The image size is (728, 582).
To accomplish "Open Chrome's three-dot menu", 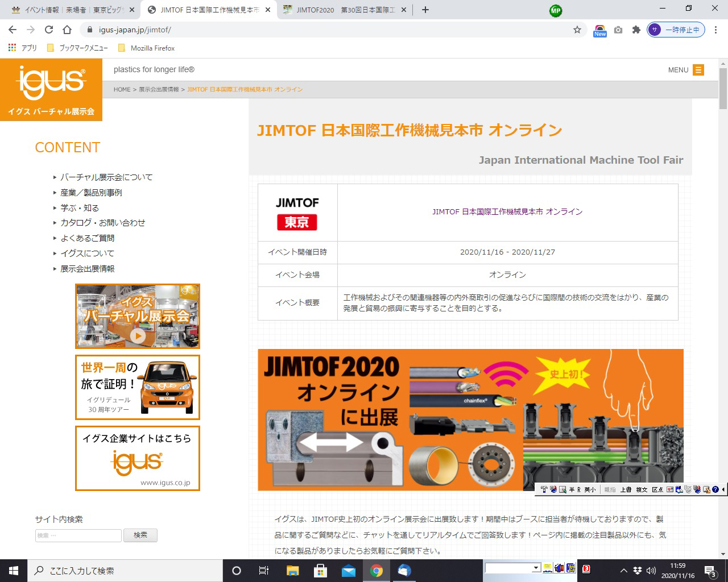I will (x=716, y=30).
